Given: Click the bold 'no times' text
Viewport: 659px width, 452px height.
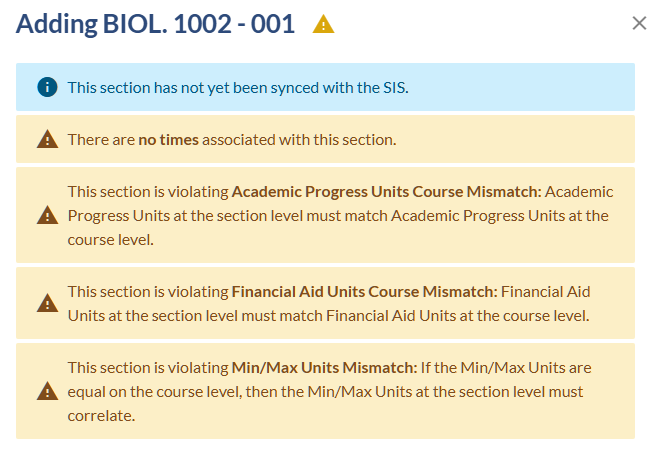Looking at the screenshot, I should (169, 140).
